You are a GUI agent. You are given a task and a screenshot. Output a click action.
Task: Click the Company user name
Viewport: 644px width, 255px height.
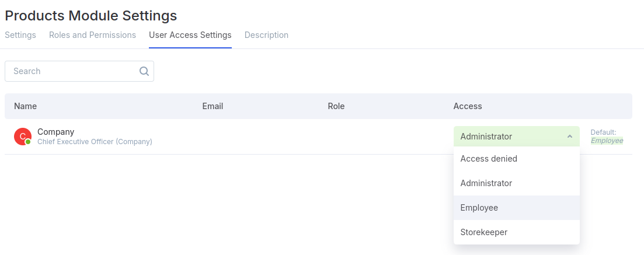(56, 132)
